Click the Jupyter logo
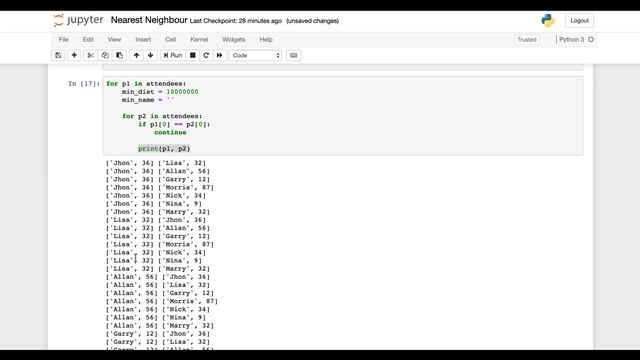640x360 pixels. [78, 20]
